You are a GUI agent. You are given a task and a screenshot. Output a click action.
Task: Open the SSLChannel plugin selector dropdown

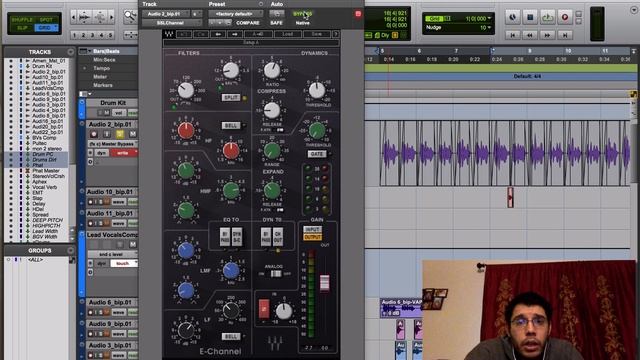tap(171, 23)
